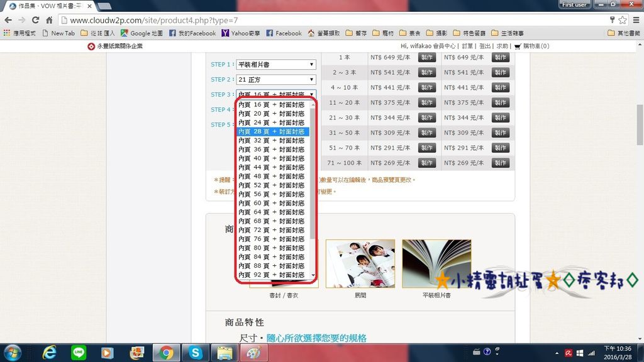Open the STEP 1 平裝相片書 dropdown

276,65
